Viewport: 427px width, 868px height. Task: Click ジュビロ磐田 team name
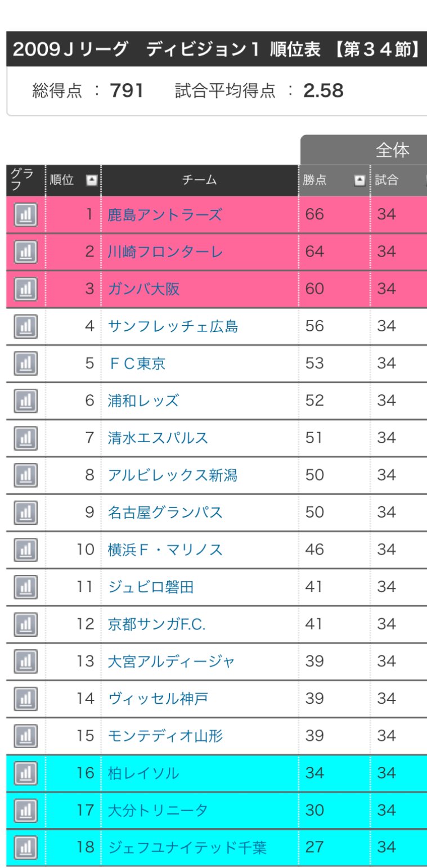(151, 587)
